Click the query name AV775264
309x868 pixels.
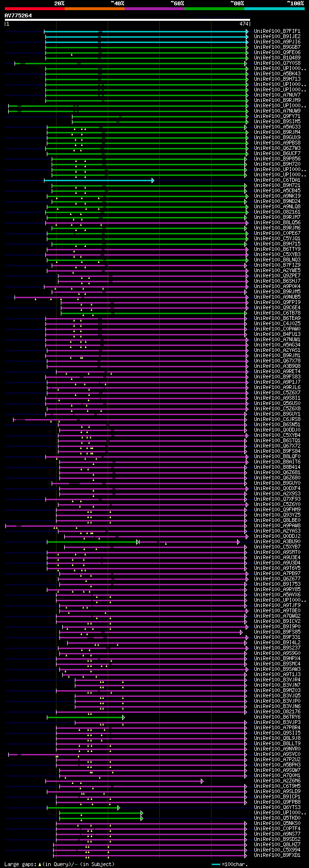click(18, 15)
